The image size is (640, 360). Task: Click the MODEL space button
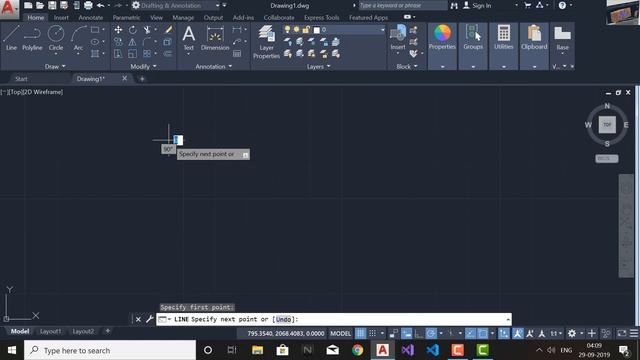tap(340, 333)
